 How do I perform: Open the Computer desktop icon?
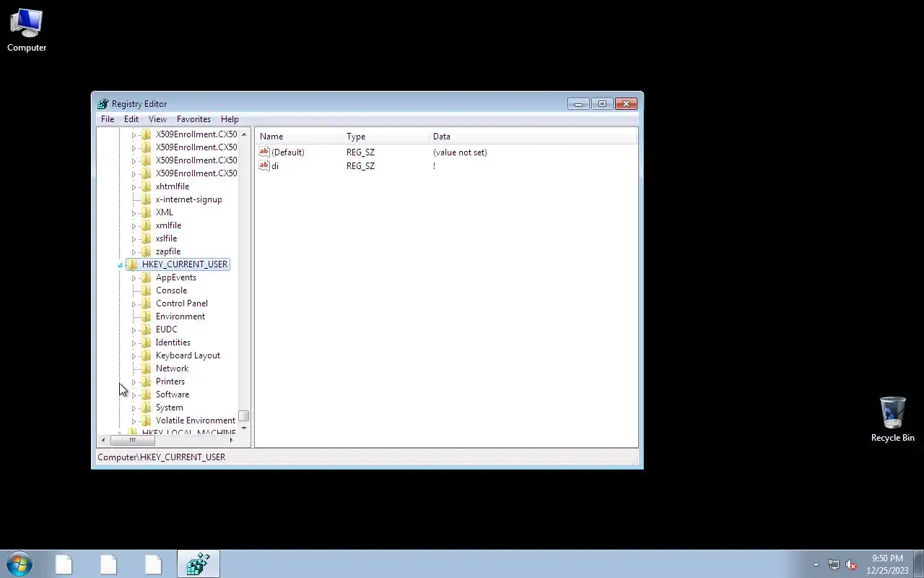[x=27, y=30]
